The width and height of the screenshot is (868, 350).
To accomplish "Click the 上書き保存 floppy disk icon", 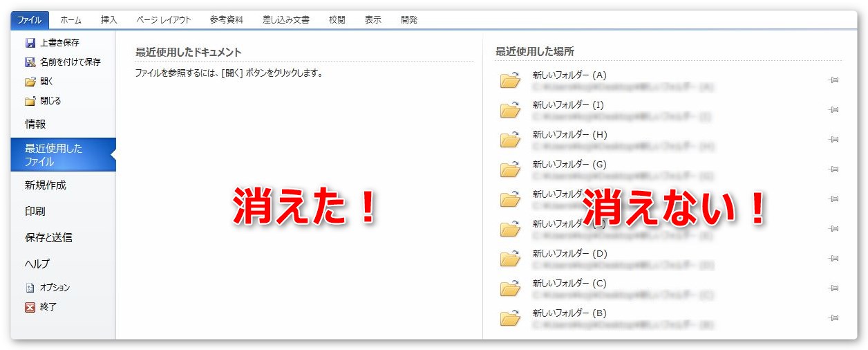I will [30, 43].
